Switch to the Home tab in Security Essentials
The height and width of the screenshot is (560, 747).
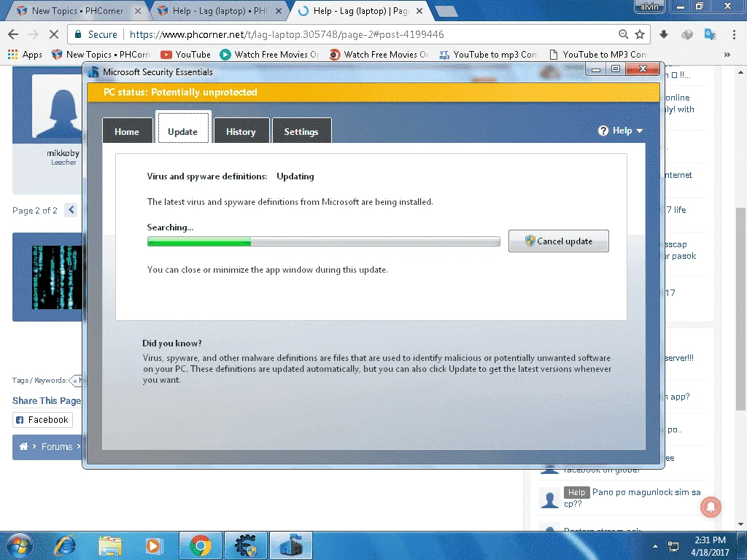point(127,131)
